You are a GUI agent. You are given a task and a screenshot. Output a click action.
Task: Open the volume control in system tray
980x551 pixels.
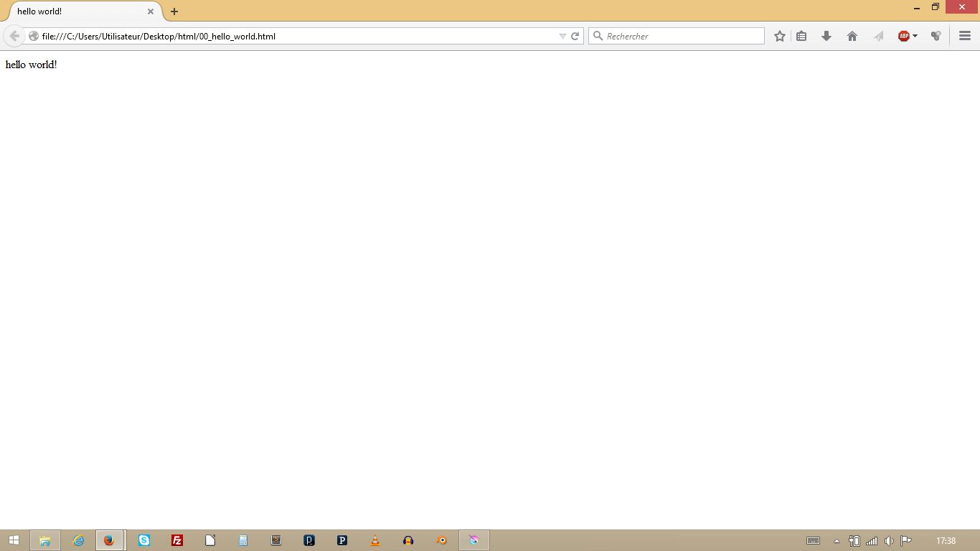pyautogui.click(x=889, y=541)
